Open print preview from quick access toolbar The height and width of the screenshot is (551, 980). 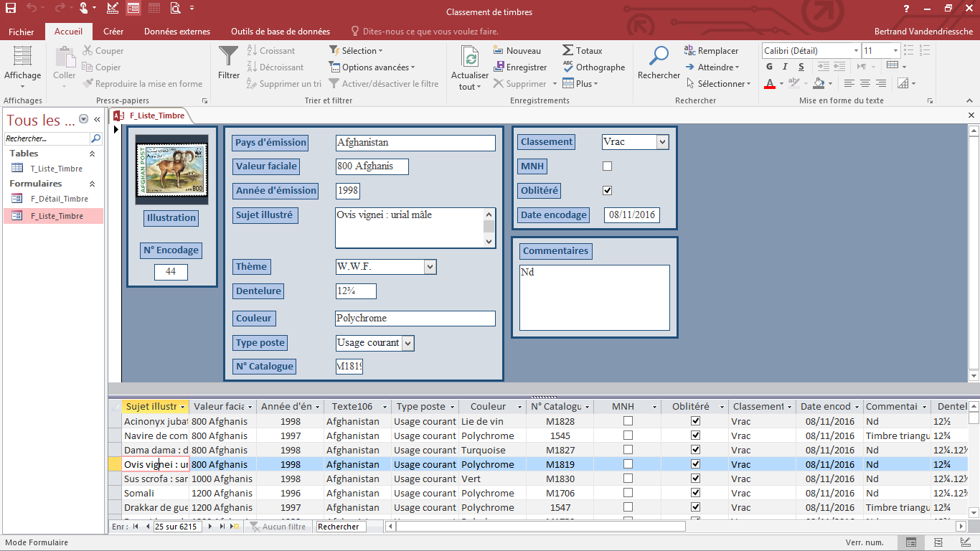176,9
